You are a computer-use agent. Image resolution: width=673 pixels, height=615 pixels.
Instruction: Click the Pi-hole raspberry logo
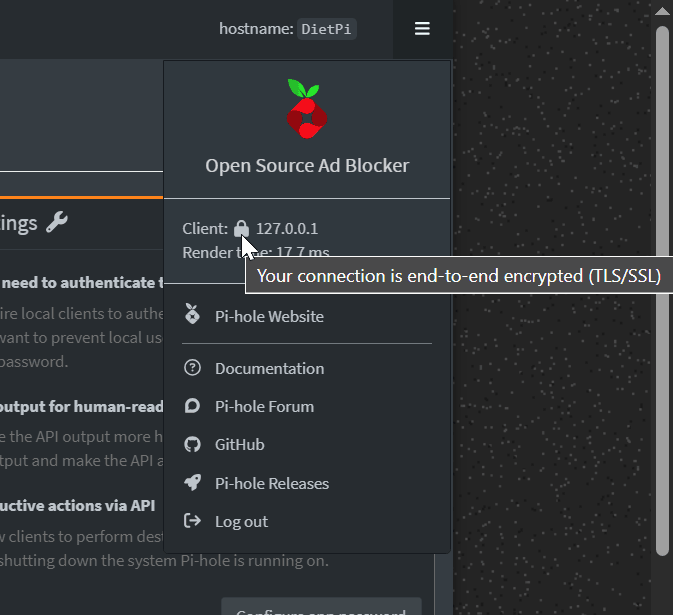307,109
